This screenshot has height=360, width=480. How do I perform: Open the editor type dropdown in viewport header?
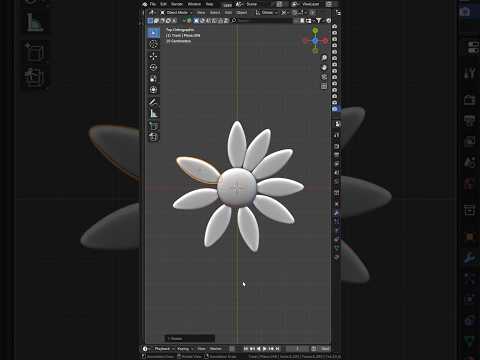(152, 13)
